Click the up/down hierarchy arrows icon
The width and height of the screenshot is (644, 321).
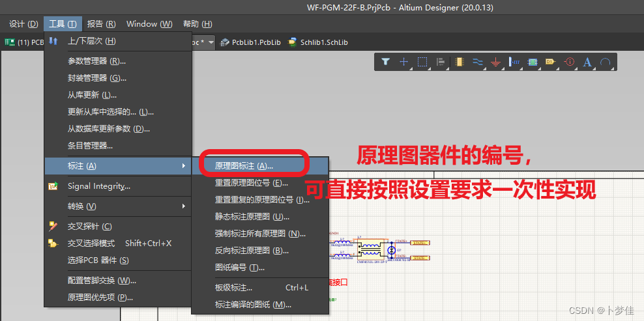53,41
